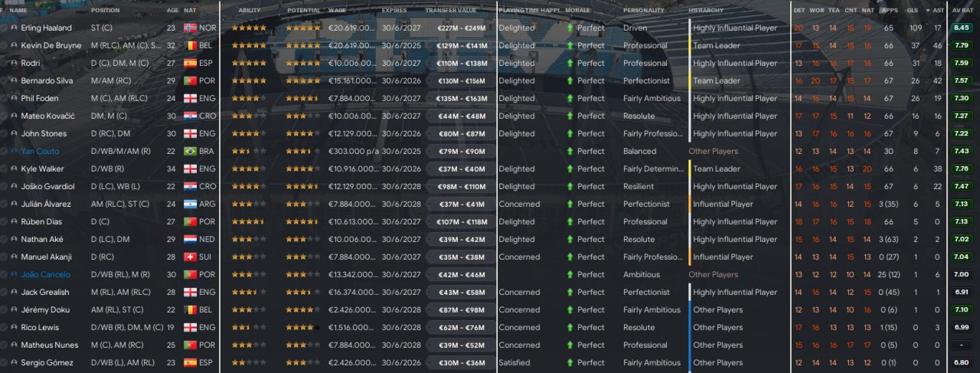Click the 'Satisfied' cell in Sergio Gómez's row

pyautogui.click(x=514, y=362)
